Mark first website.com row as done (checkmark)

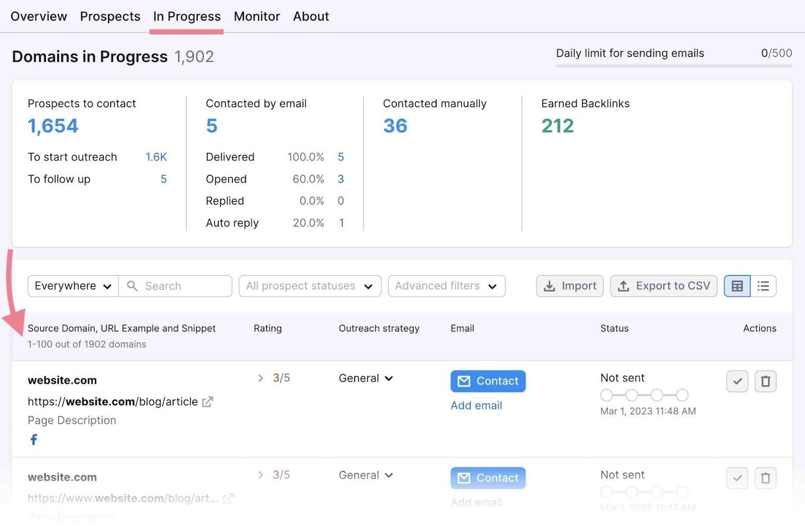(x=737, y=381)
